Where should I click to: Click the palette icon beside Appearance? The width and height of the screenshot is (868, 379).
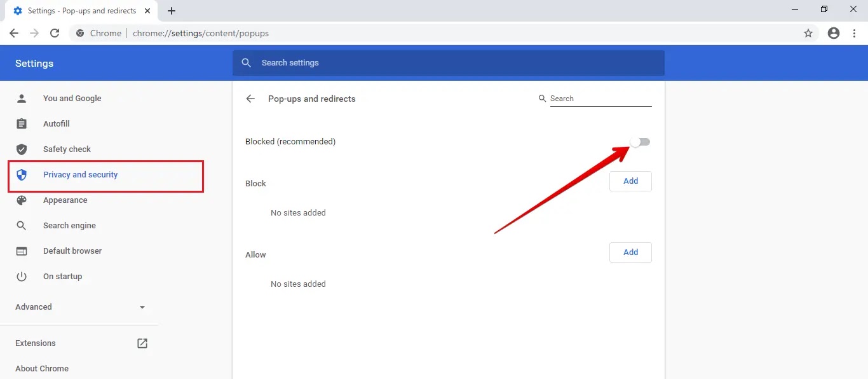pyautogui.click(x=22, y=200)
